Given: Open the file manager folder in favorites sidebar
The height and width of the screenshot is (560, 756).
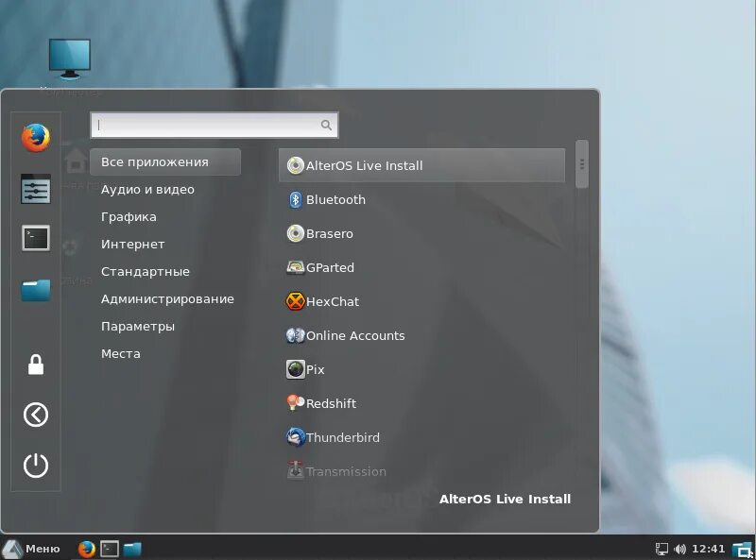Looking at the screenshot, I should pos(36,290).
